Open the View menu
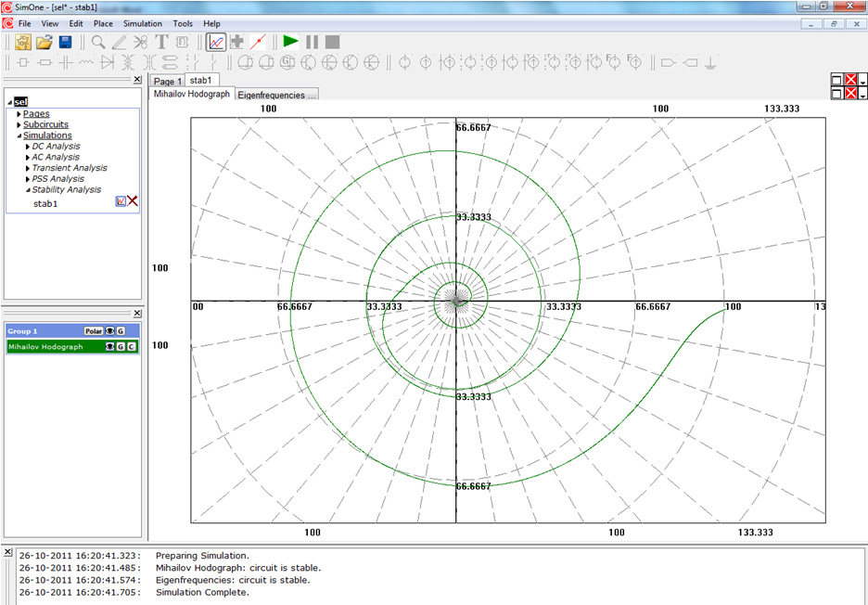 pos(50,24)
